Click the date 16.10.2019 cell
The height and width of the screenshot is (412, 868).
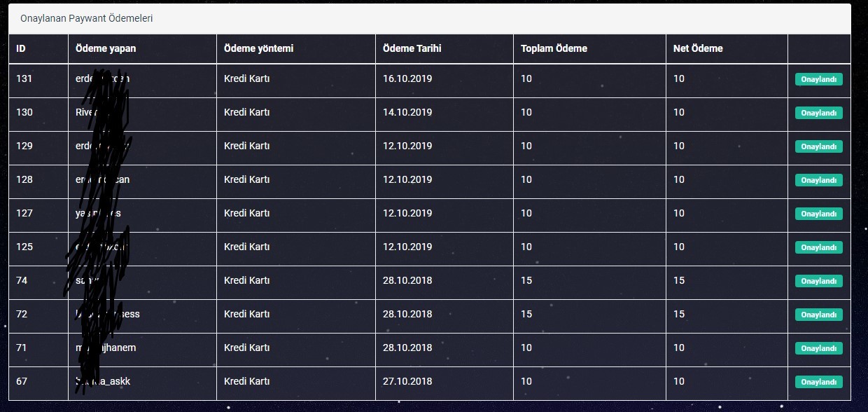tap(407, 78)
